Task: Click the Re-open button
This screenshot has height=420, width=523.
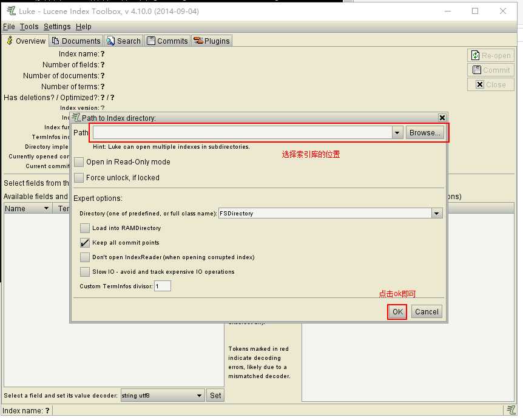Action: point(491,55)
